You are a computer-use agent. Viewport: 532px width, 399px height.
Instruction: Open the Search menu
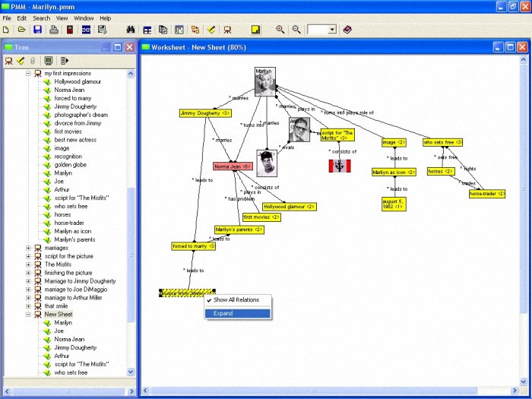pos(41,18)
